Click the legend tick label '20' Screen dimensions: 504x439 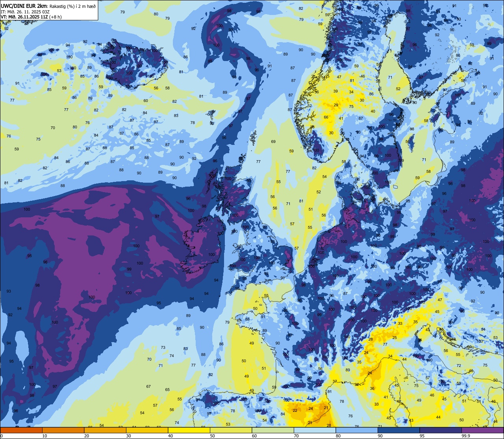[x=87, y=436]
